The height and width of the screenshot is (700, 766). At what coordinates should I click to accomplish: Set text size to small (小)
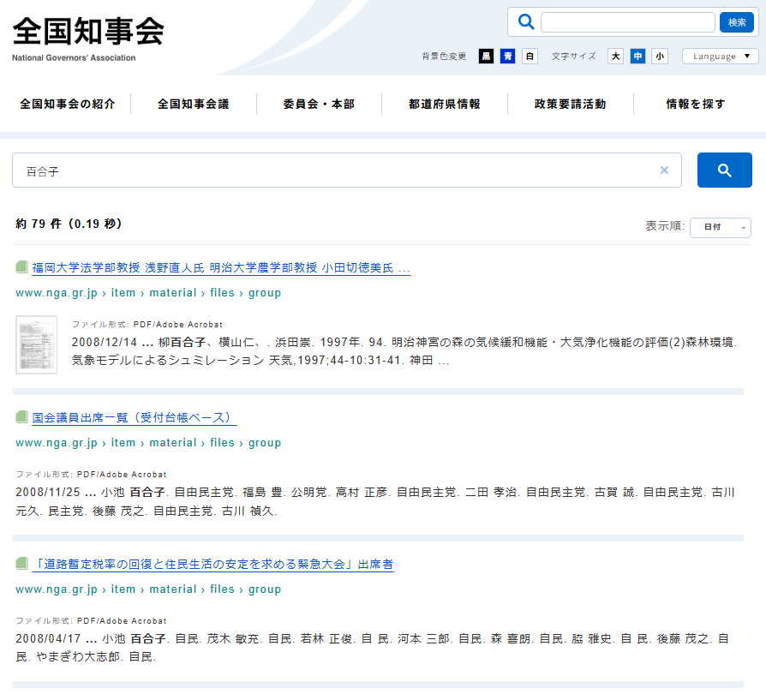pos(659,57)
